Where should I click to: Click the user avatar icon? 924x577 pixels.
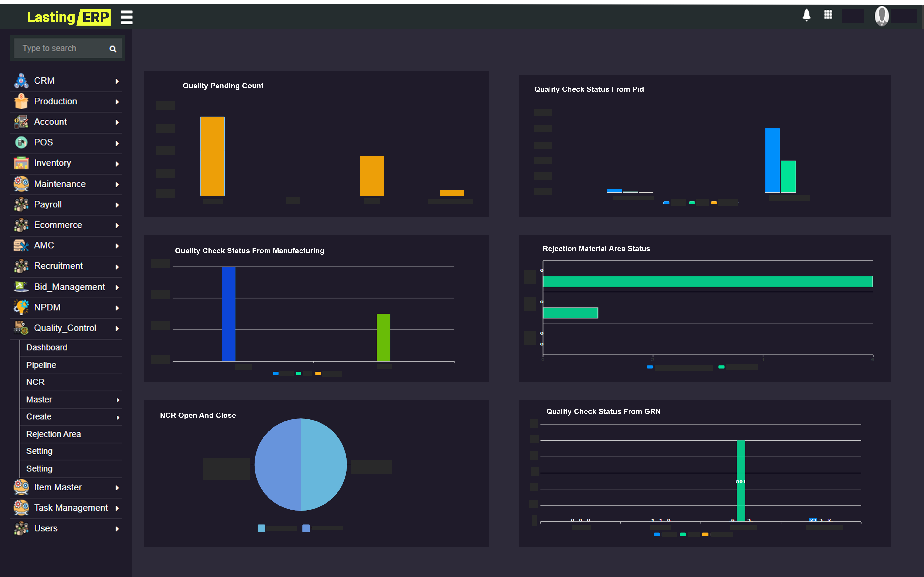[x=882, y=16]
